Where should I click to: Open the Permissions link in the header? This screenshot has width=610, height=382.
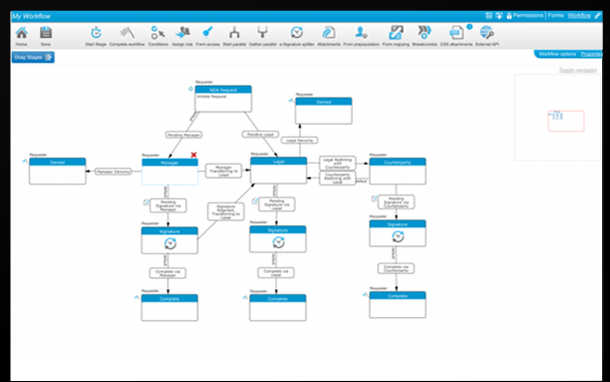[x=528, y=16]
